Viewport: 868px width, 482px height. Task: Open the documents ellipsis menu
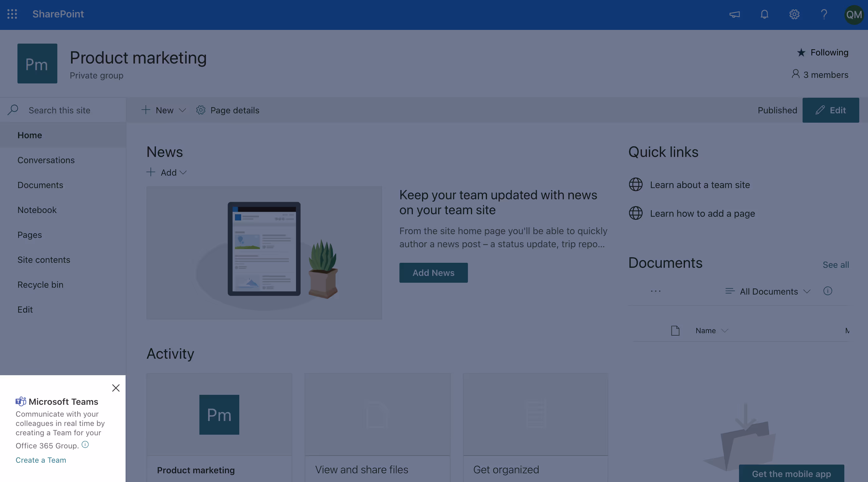[656, 291]
